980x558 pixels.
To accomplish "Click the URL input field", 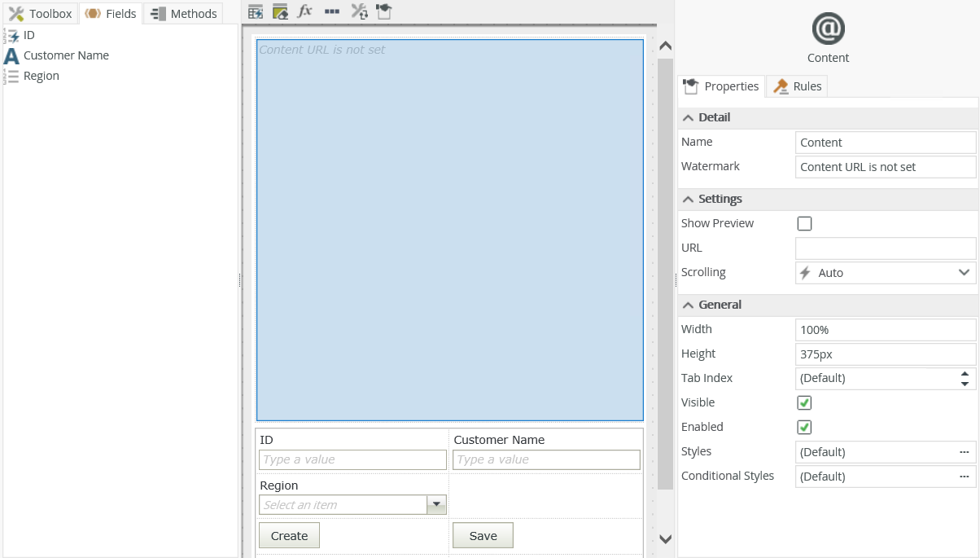I will pyautogui.click(x=886, y=248).
